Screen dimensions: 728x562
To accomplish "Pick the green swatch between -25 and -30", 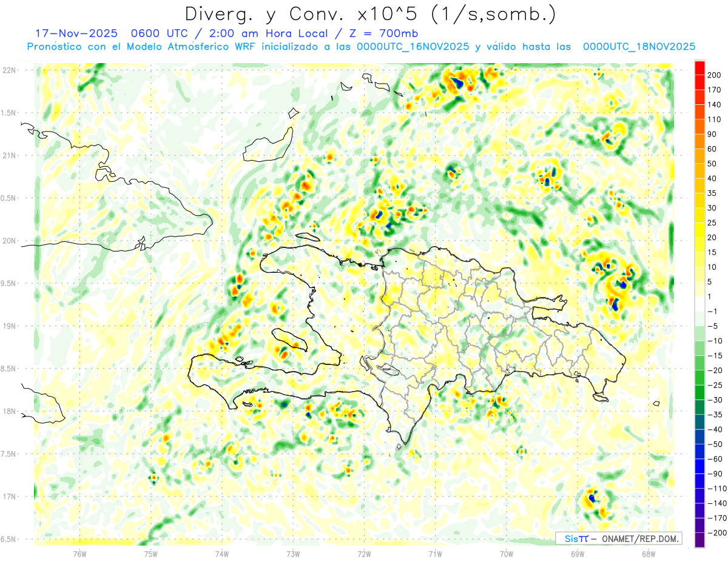I will (699, 392).
